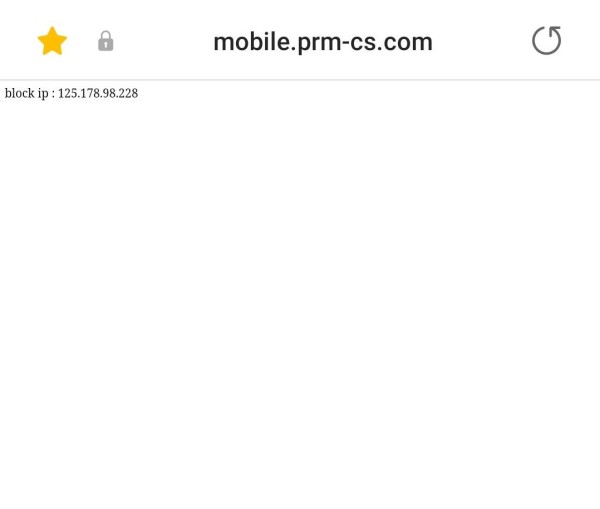The width and height of the screenshot is (600, 509).
Task: Click the divider line below the address bar
Action: [300, 80]
